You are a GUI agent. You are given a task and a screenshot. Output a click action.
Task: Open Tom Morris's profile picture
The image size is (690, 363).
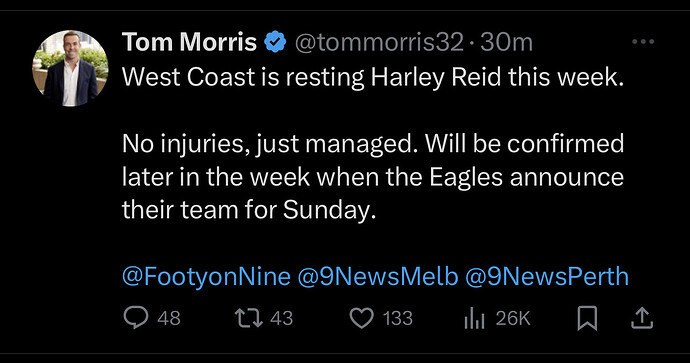70,68
